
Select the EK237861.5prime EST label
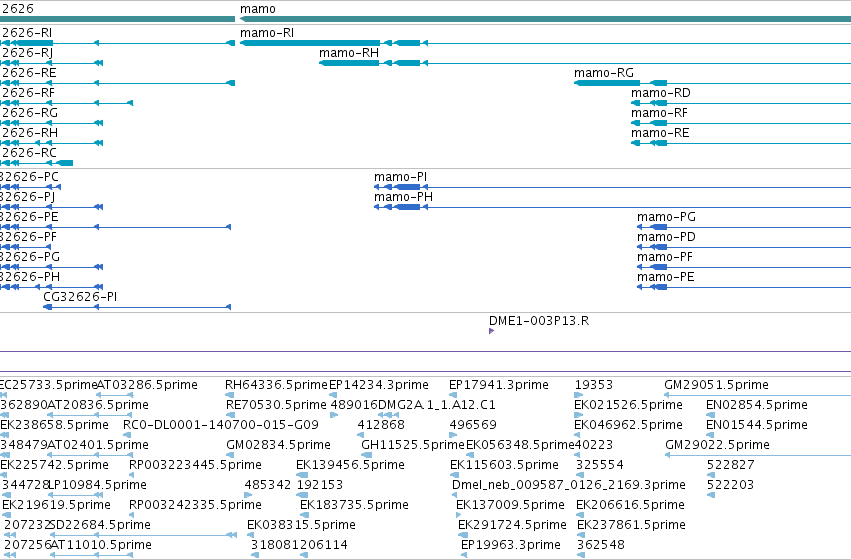632,525
